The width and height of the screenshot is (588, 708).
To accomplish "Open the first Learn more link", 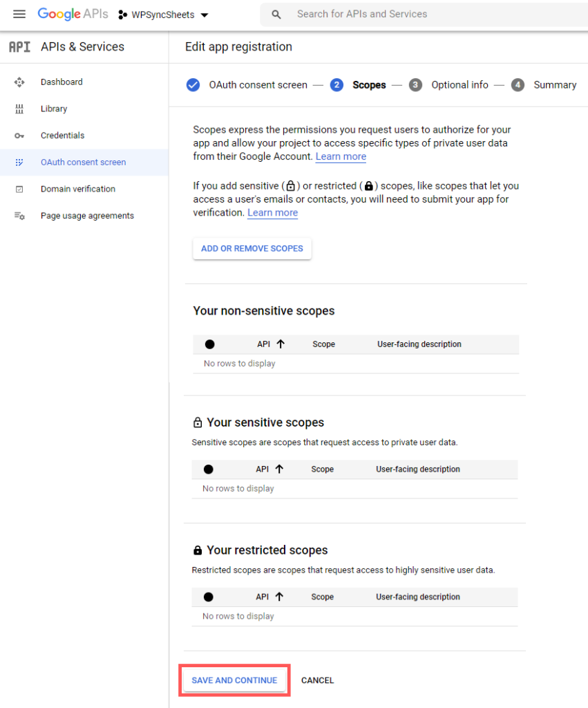I will pos(341,157).
